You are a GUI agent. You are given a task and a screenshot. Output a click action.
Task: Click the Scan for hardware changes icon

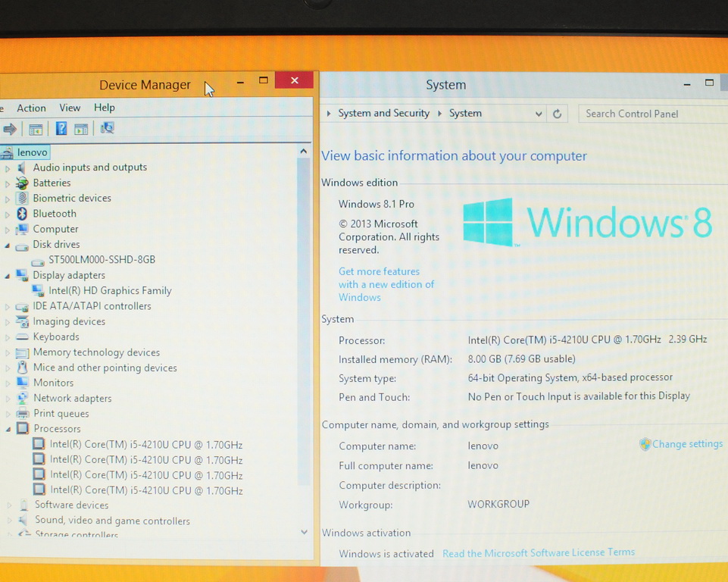(108, 128)
